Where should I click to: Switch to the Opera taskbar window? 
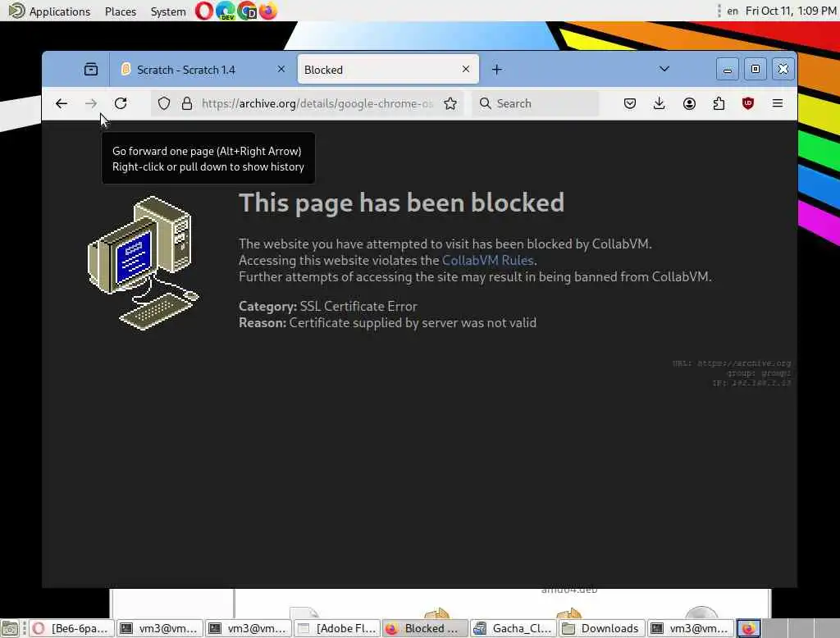72,628
